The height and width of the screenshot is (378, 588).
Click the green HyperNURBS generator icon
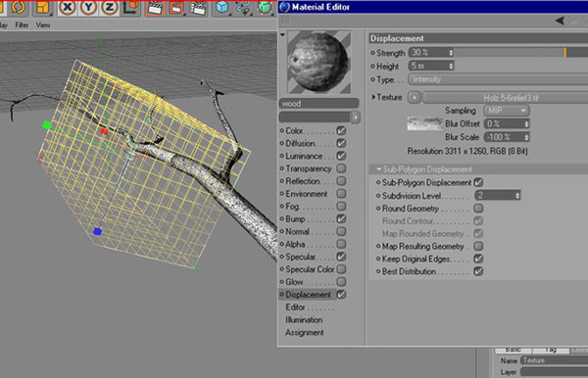point(266,8)
